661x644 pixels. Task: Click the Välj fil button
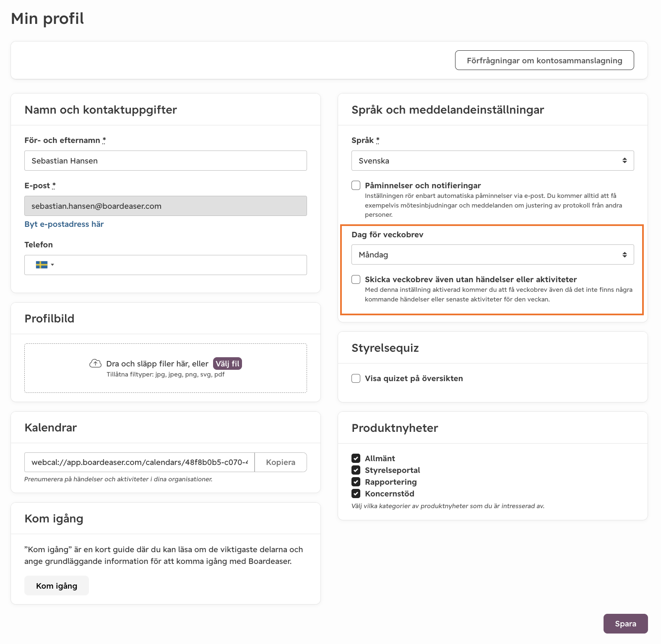[227, 364]
